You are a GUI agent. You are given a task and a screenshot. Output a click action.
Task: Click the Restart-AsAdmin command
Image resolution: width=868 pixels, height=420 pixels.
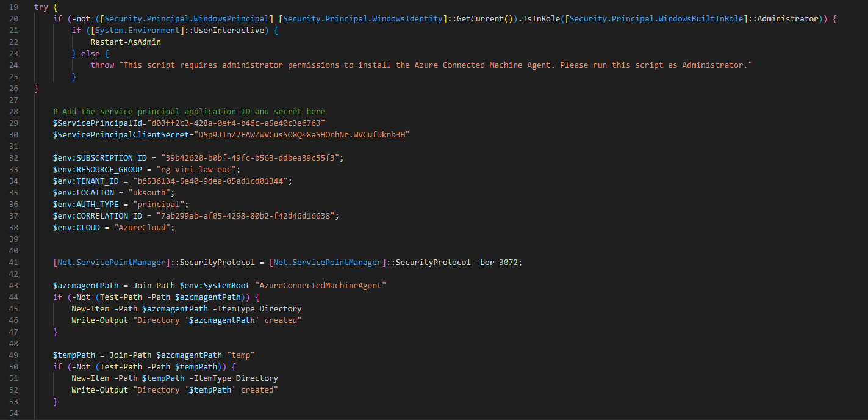[126, 42]
